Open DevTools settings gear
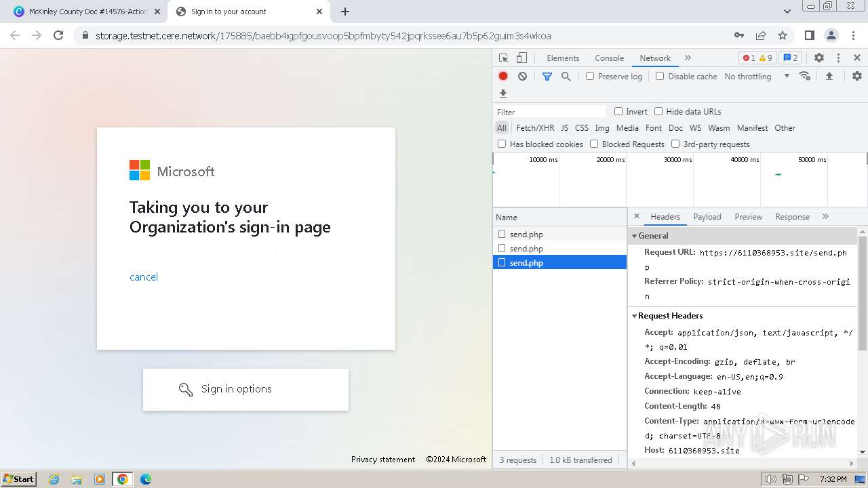The width and height of the screenshot is (868, 488). point(819,58)
